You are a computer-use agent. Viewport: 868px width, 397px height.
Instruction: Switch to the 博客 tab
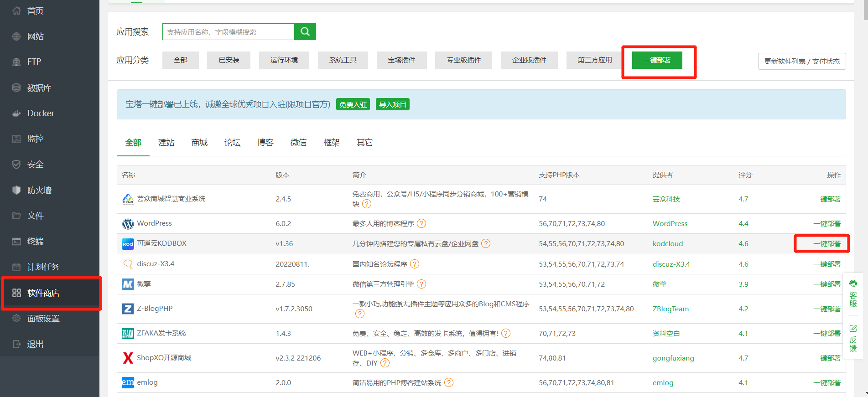click(x=265, y=143)
